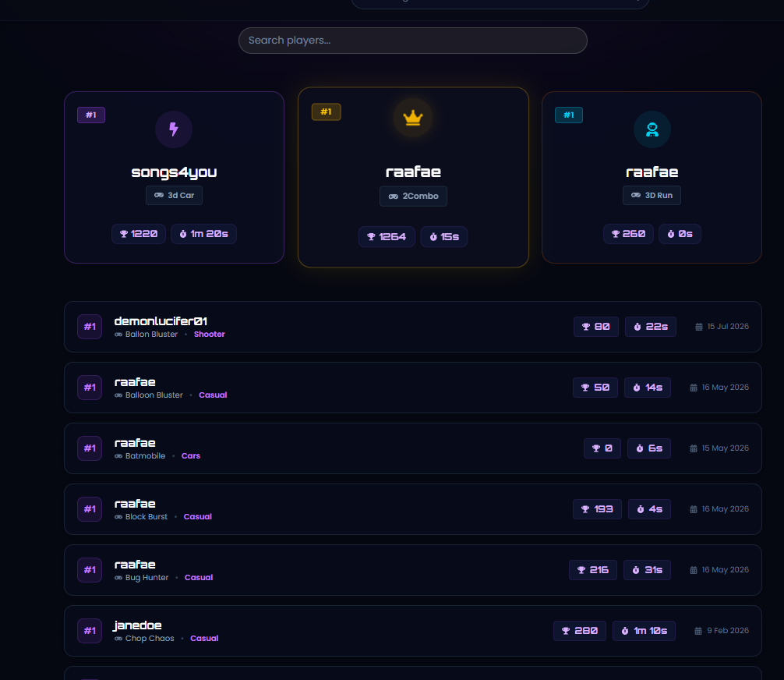Select the gold #1 badge on 2Combo card
The width and height of the screenshot is (784, 680).
point(326,112)
